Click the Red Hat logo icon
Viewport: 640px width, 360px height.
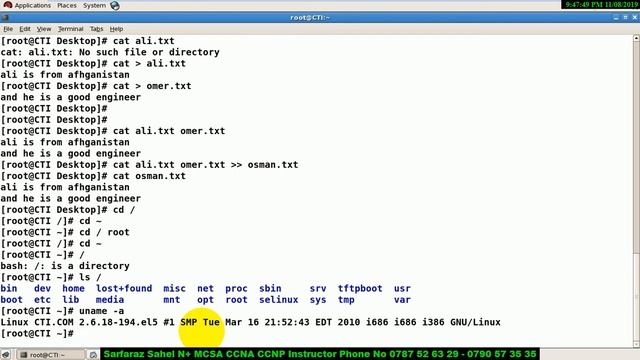[x=8, y=5]
